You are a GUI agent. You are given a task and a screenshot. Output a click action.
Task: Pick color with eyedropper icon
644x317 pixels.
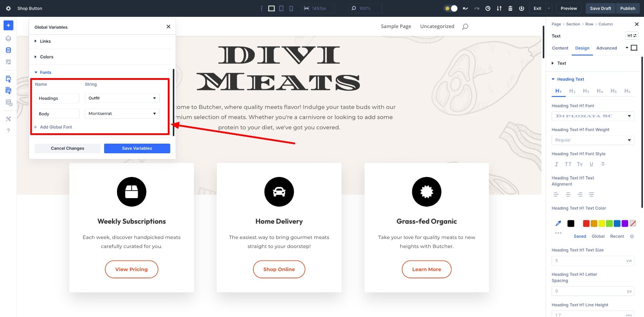click(558, 224)
